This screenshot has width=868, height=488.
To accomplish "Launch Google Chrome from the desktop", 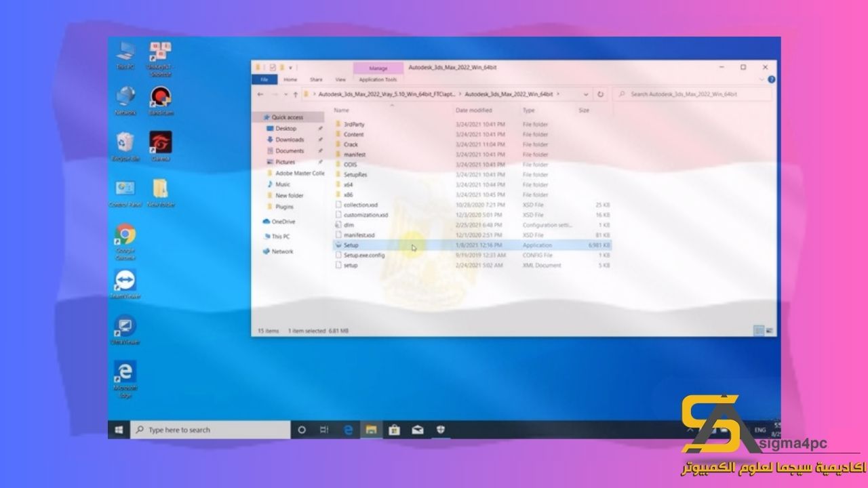I will click(x=125, y=242).
